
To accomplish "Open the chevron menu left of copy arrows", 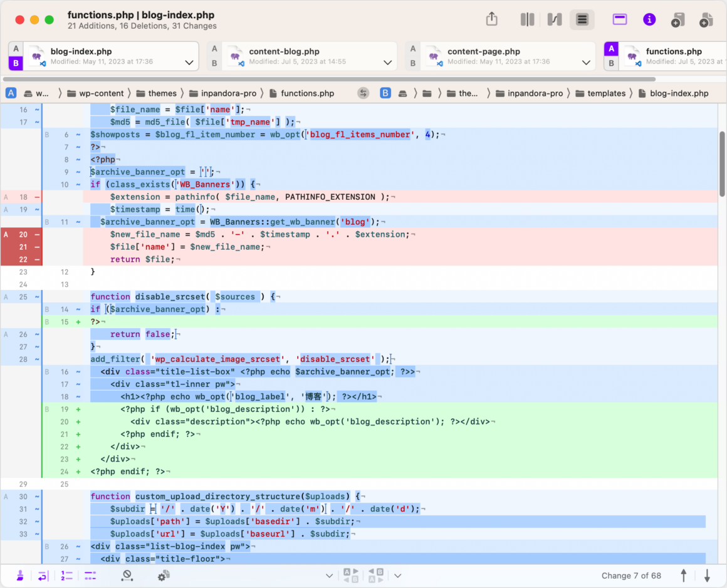I will pyautogui.click(x=329, y=576).
